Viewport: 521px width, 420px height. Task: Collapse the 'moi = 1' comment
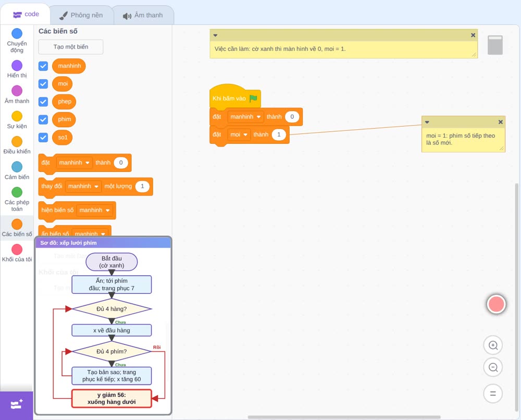pyautogui.click(x=427, y=122)
